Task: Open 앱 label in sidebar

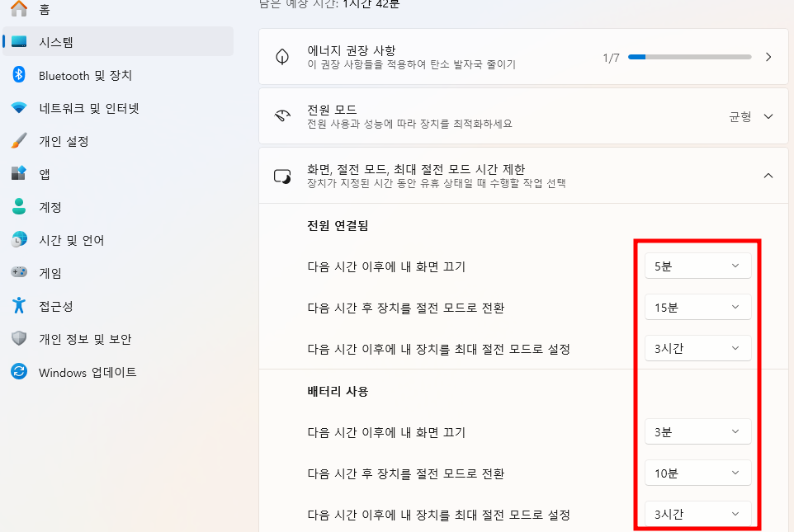Action: (44, 174)
